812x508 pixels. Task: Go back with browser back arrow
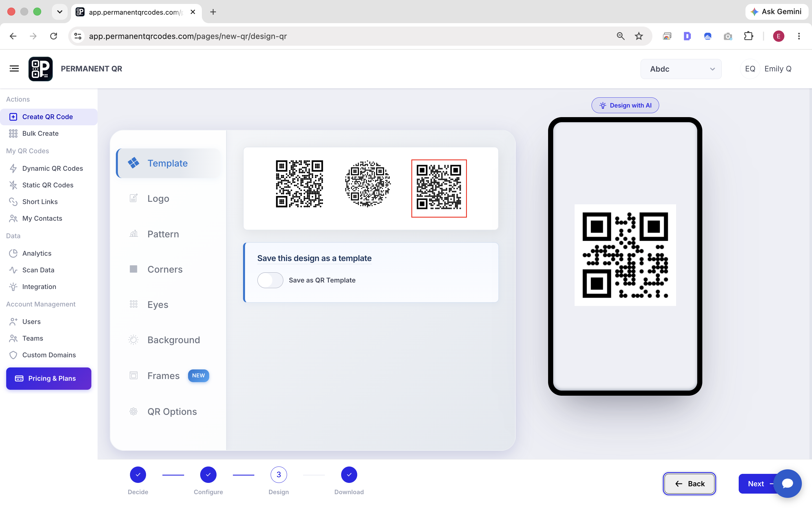coord(13,36)
